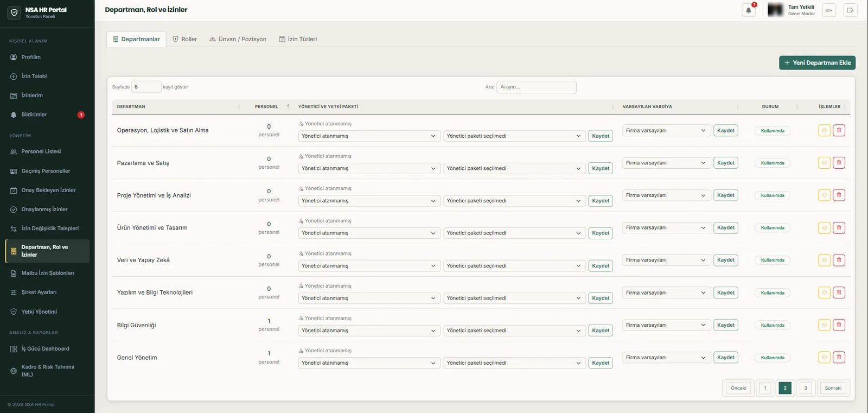Image resolution: width=868 pixels, height=413 pixels.
Task: Open the İzin Türleri tab
Action: pos(298,39)
